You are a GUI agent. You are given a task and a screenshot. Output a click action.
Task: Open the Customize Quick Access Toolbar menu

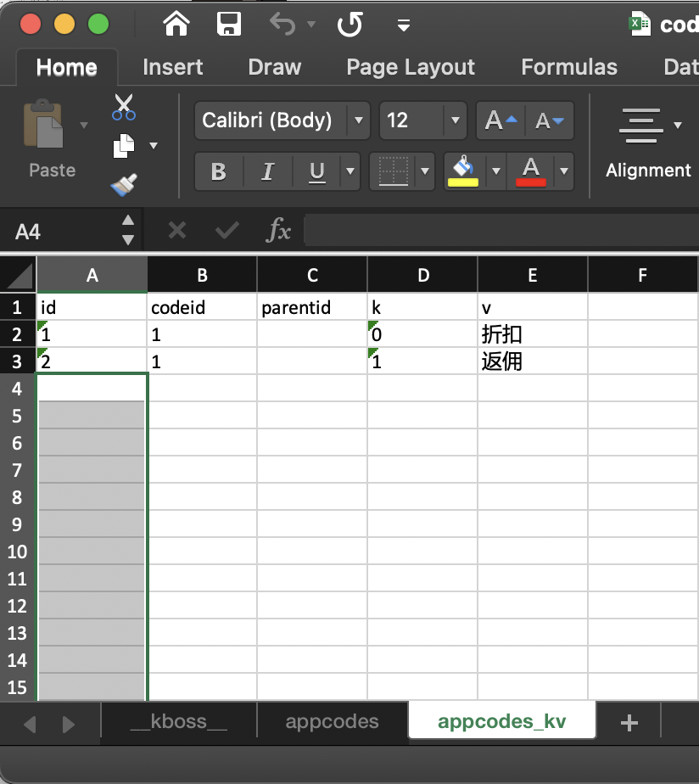coord(404,25)
